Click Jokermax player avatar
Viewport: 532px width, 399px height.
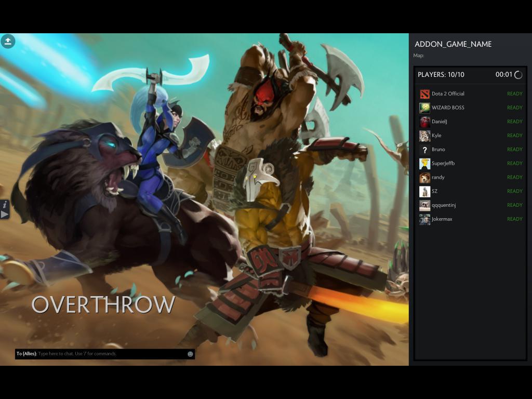[424, 219]
